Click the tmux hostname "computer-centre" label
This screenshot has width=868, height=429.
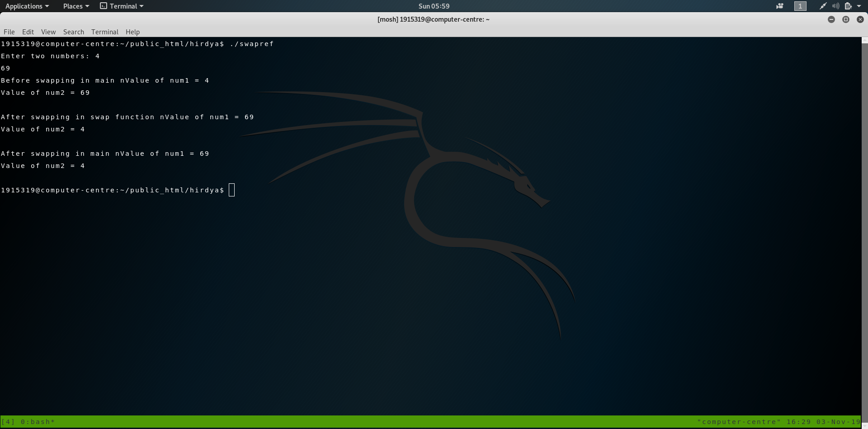tap(739, 422)
